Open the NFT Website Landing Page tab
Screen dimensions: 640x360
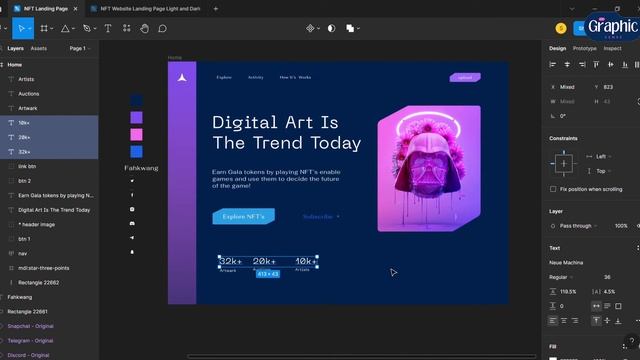click(146, 9)
